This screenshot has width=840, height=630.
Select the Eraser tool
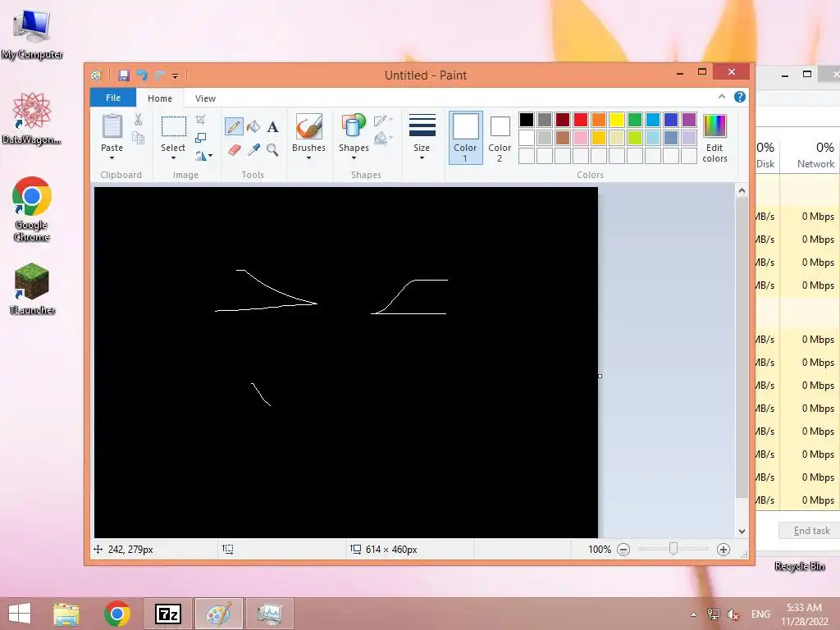coord(234,149)
